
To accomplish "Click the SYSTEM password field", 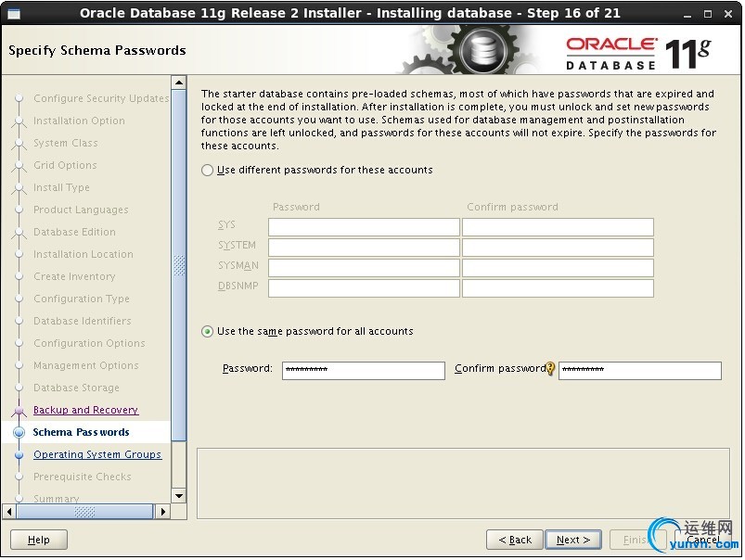I will click(364, 248).
